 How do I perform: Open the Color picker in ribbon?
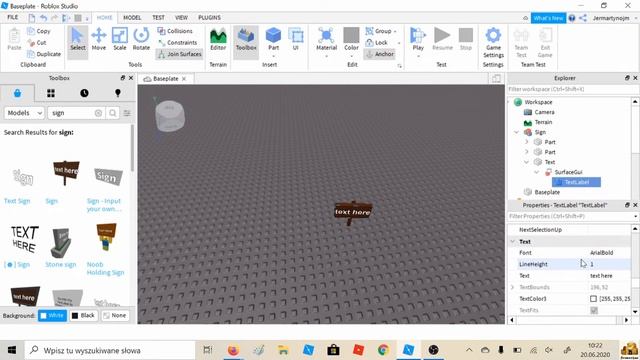point(351,40)
